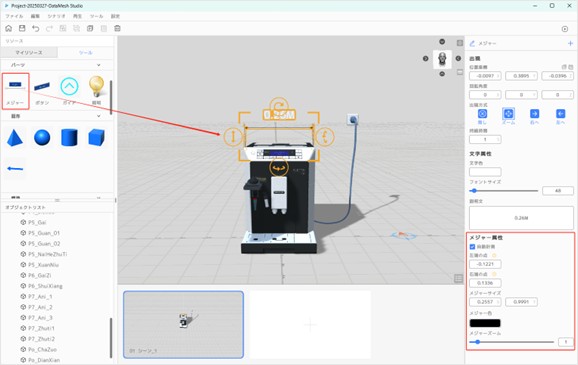578x365 pixels.
Task: Select the blue cone shape
Action: click(x=15, y=138)
